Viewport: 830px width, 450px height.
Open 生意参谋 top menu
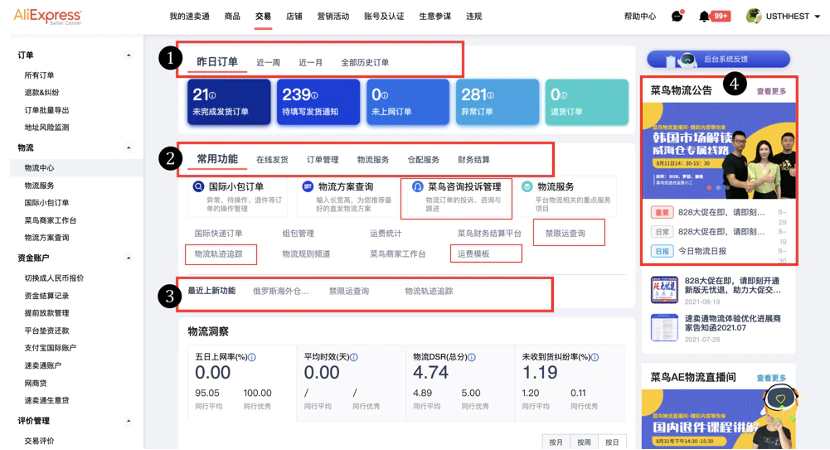click(435, 16)
